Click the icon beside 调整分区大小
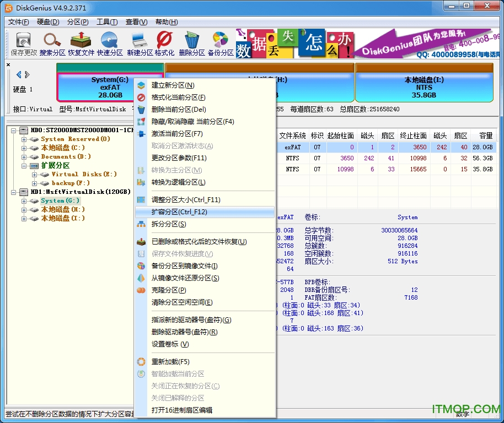The image size is (504, 423). (141, 199)
